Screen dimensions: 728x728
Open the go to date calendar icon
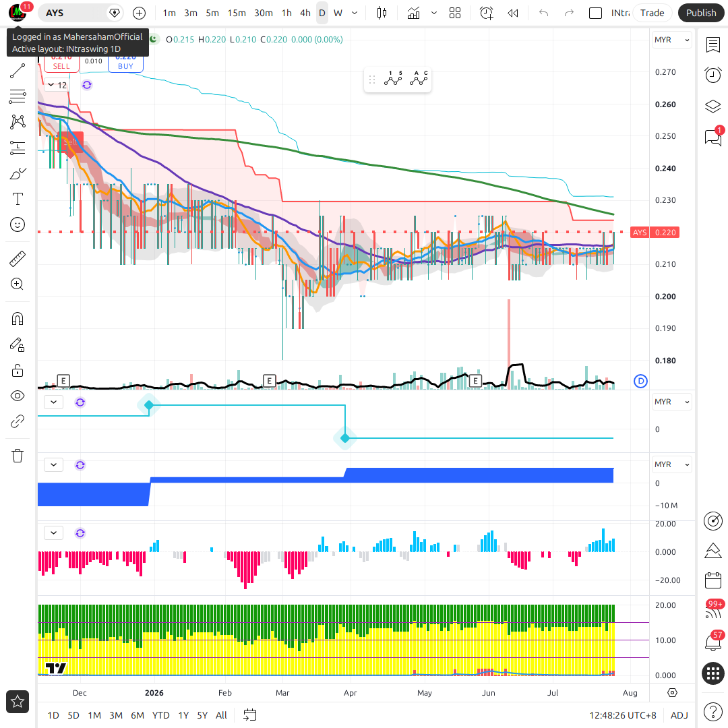click(250, 715)
